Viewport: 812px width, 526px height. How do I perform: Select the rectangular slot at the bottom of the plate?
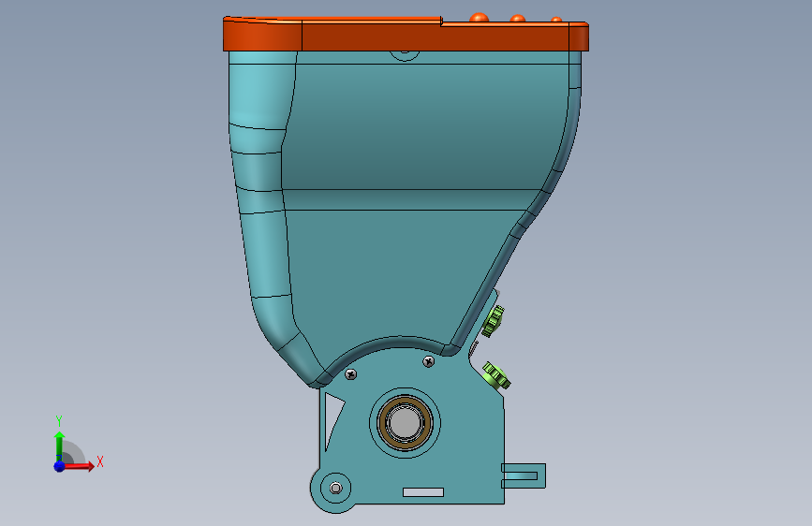pos(423,491)
